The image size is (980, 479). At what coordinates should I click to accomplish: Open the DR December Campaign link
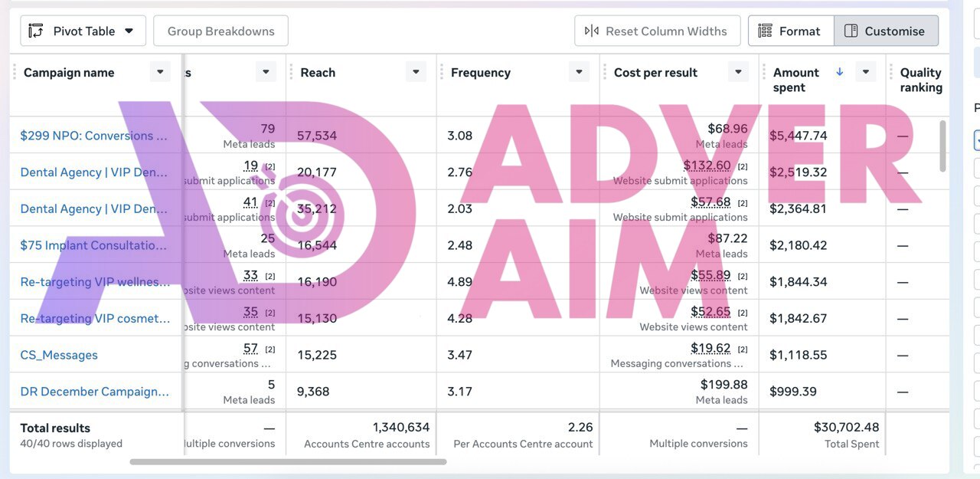94,392
